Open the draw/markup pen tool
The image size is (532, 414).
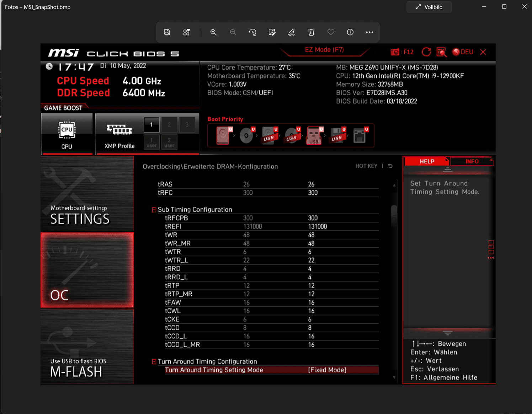click(292, 32)
